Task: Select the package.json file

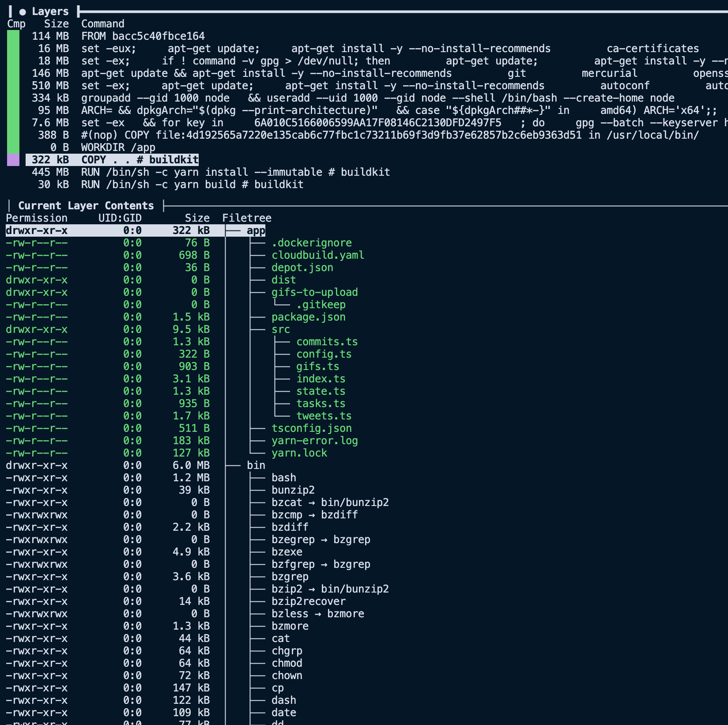Action: pyautogui.click(x=308, y=317)
